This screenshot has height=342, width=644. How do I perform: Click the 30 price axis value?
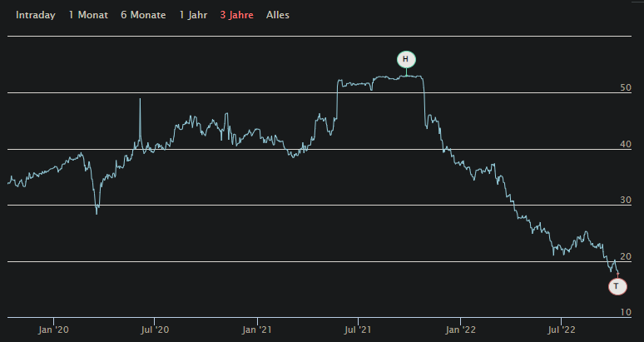(626, 200)
